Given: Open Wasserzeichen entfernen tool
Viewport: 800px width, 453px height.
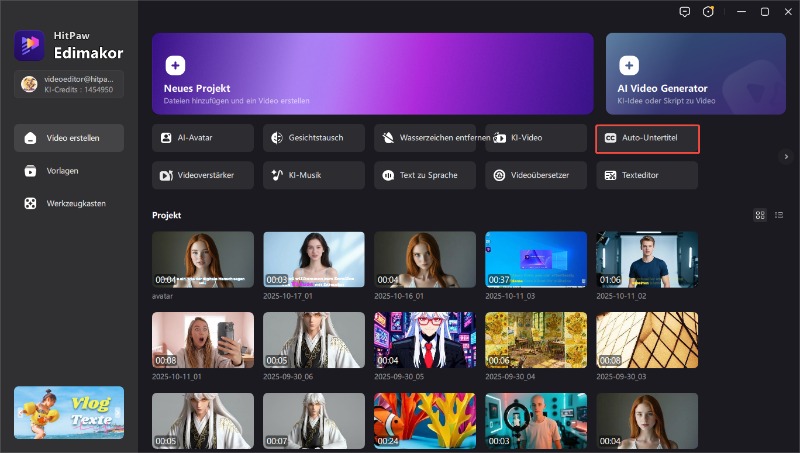Looking at the screenshot, I should 425,138.
